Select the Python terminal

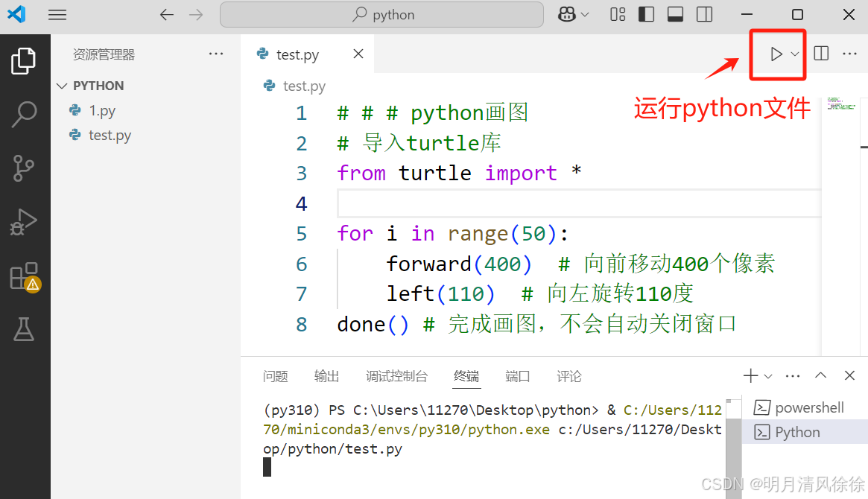click(805, 432)
